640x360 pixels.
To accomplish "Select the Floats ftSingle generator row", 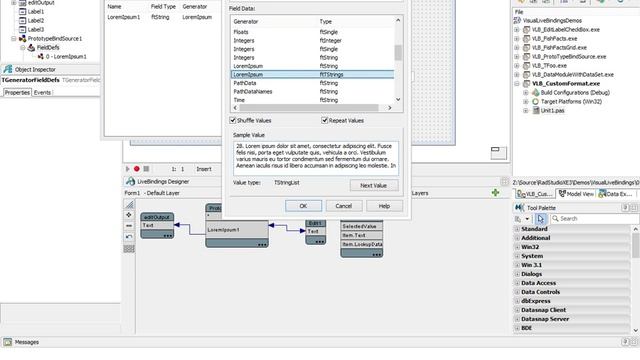I will [x=313, y=32].
